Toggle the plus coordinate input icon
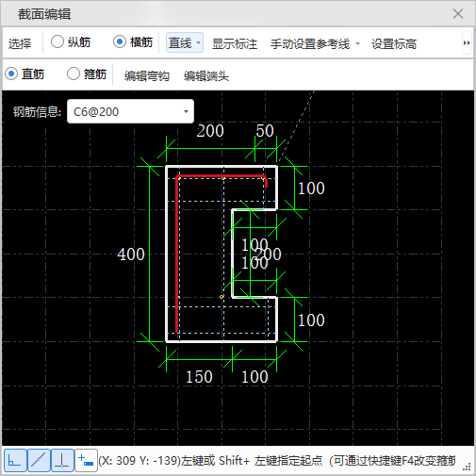The height and width of the screenshot is (476, 476). [86, 460]
